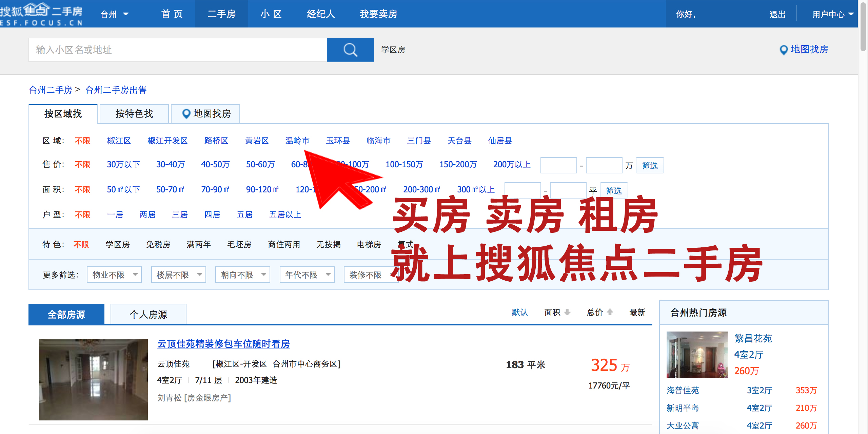
Task: Sort listings by 默认
Action: pos(520,312)
